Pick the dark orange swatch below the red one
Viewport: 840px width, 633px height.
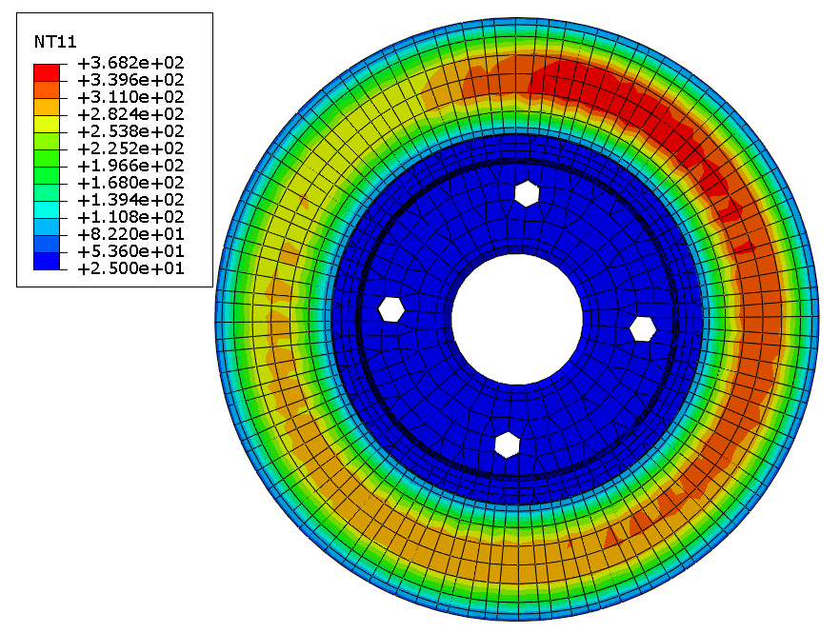click(x=47, y=89)
